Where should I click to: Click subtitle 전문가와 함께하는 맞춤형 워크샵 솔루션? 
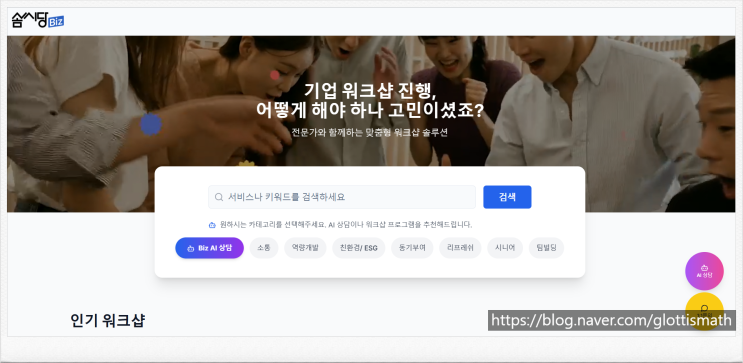pyautogui.click(x=370, y=132)
